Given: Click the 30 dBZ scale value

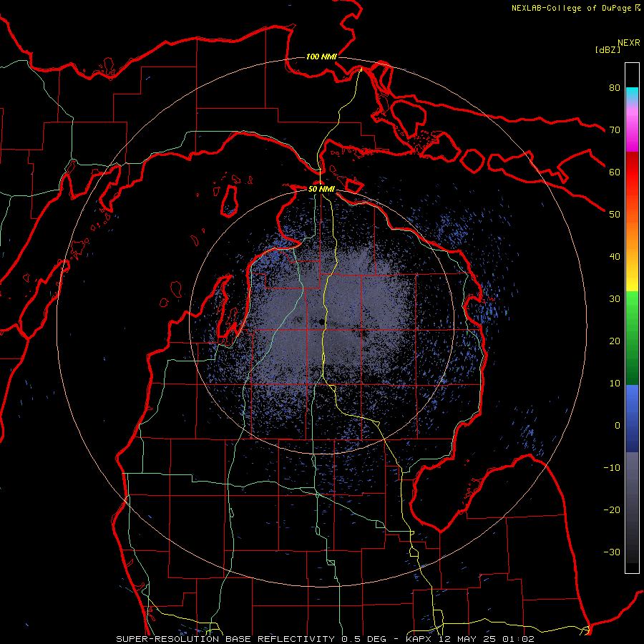Looking at the screenshot, I should tap(615, 299).
